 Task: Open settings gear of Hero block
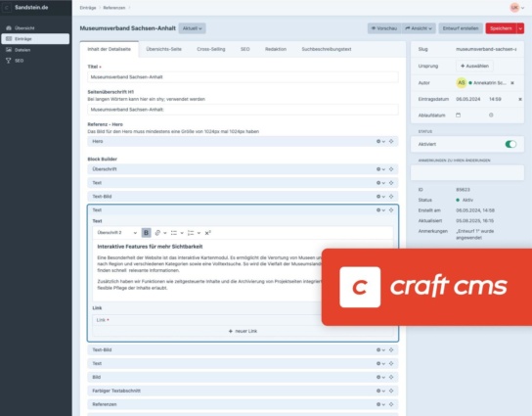[x=380, y=141]
